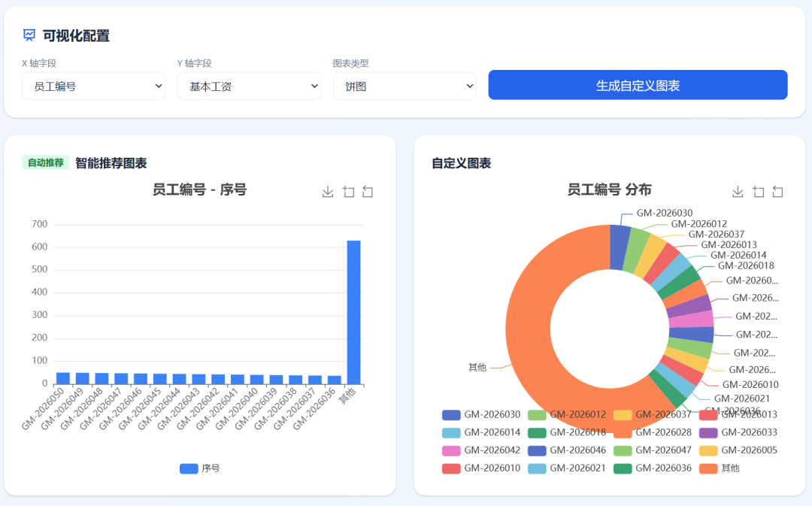Toggle GM-2026046 entry in the pie legend
812x506 pixels.
[567, 450]
